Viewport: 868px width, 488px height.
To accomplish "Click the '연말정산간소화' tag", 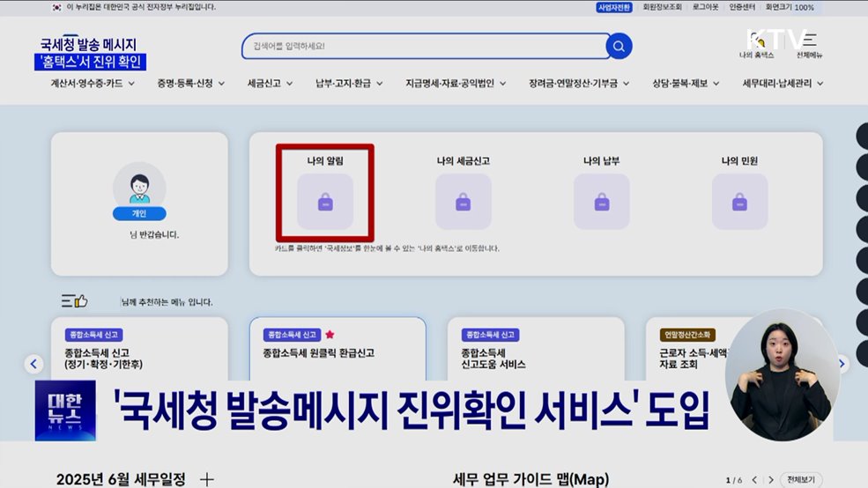I will pos(687,335).
